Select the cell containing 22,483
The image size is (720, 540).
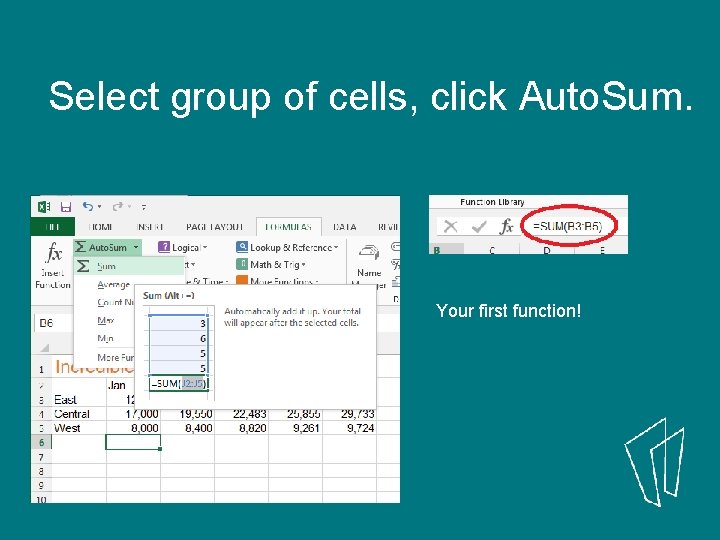pyautogui.click(x=242, y=414)
